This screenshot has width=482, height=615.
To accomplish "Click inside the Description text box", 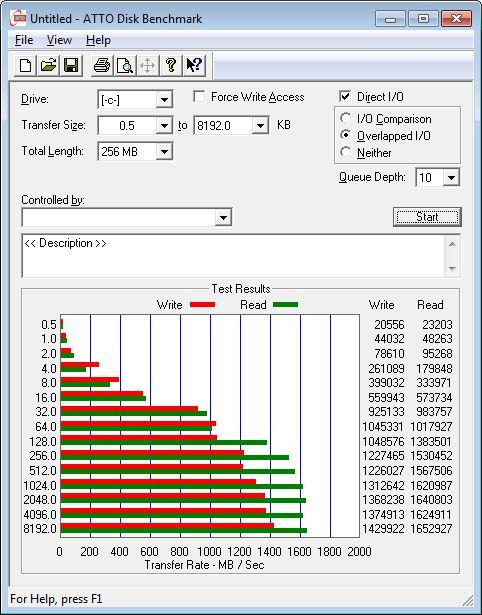I will pos(233,256).
